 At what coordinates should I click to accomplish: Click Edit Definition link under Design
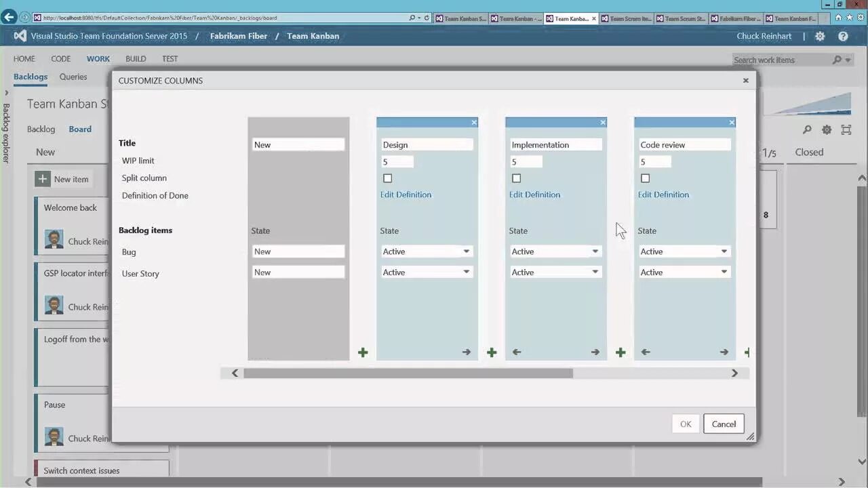[406, 195]
